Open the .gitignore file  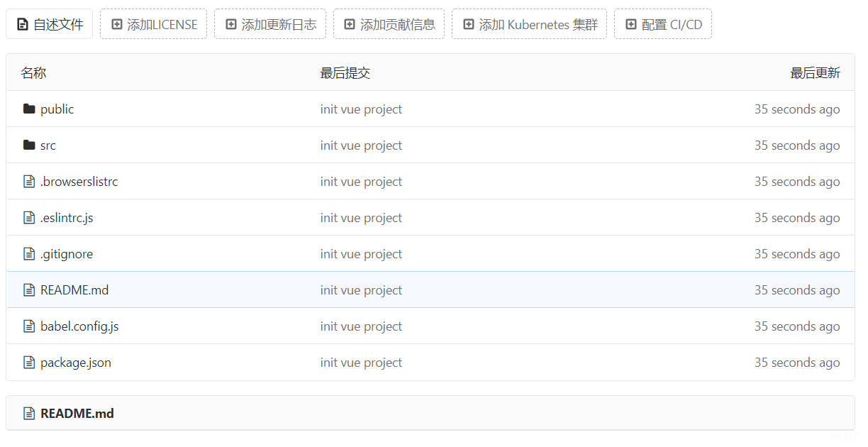(x=67, y=254)
